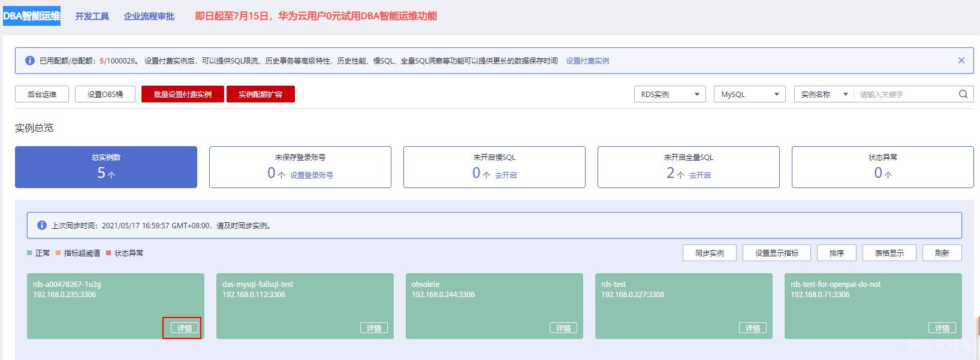Switch to the DBA智能运维 tab
The height and width of the screenshot is (360, 980).
[x=32, y=16]
